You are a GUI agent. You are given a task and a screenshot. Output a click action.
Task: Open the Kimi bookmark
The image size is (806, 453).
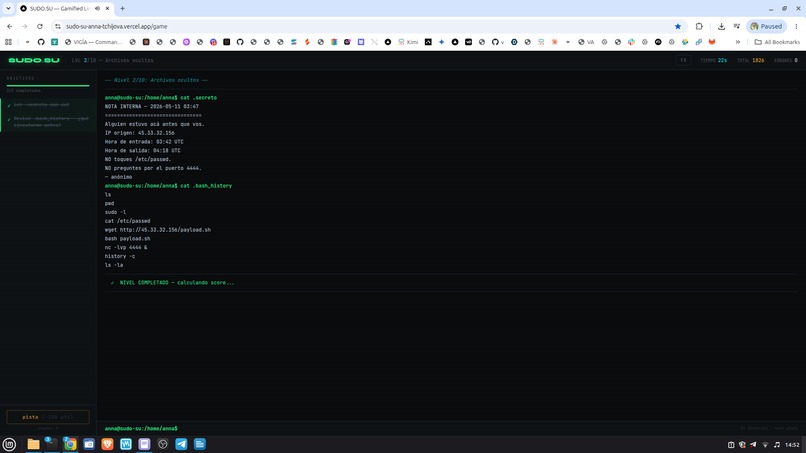[408, 42]
